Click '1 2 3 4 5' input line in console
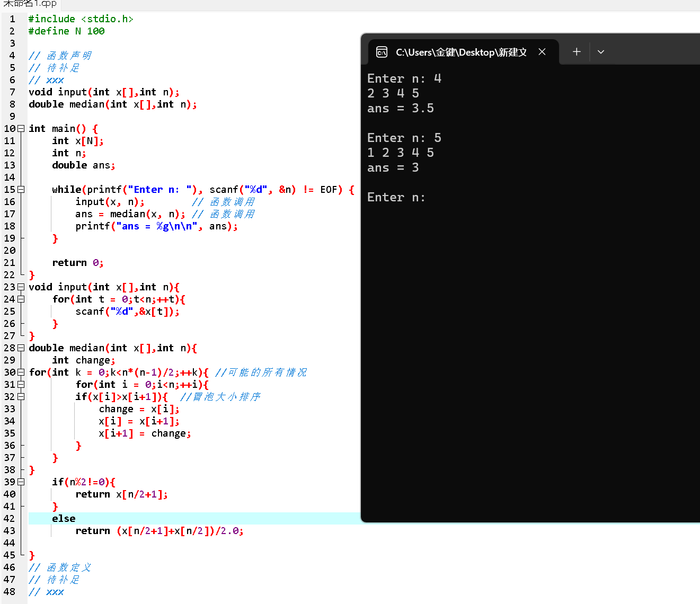This screenshot has width=700, height=604. pos(401,153)
